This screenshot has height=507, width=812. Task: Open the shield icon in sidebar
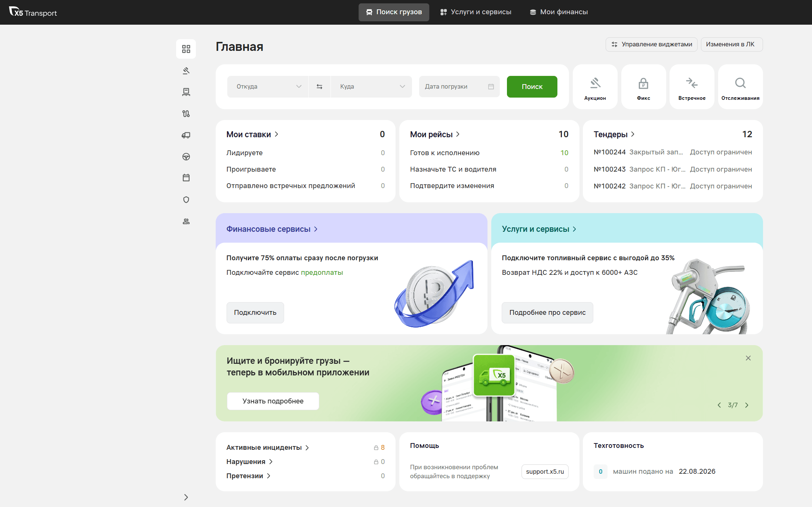186,200
